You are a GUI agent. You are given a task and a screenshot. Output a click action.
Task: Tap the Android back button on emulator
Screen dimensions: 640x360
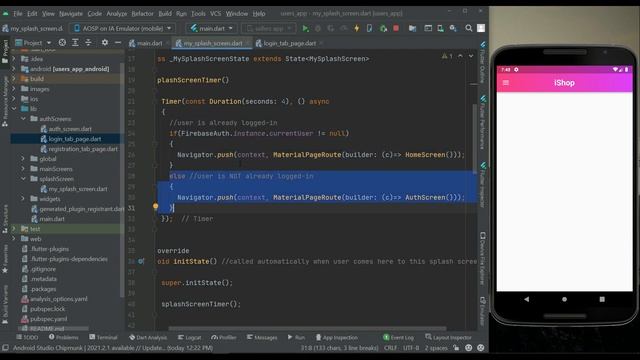coord(527,299)
